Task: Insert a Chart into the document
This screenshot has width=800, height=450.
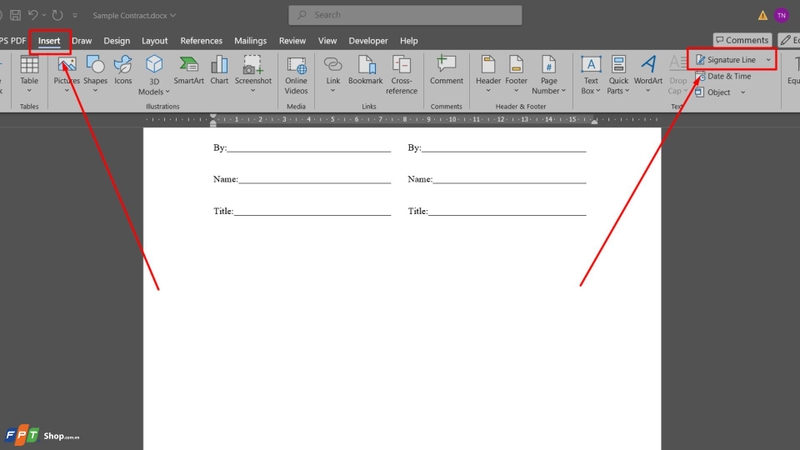Action: [219, 70]
